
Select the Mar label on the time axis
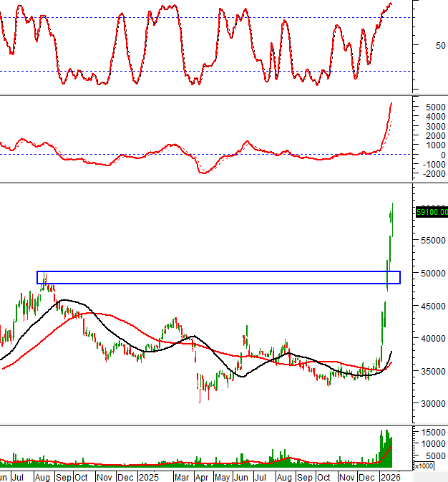point(182,477)
